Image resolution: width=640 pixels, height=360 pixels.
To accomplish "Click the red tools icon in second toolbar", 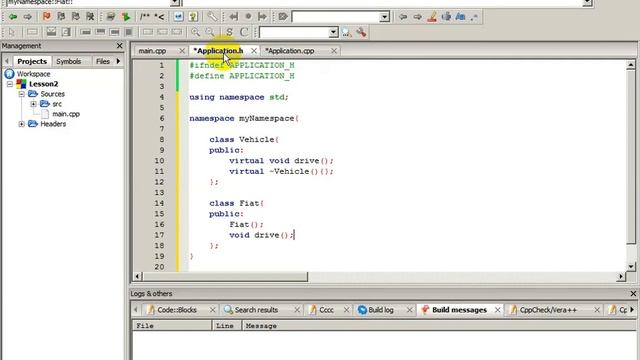I will pyautogui.click(x=361, y=32).
